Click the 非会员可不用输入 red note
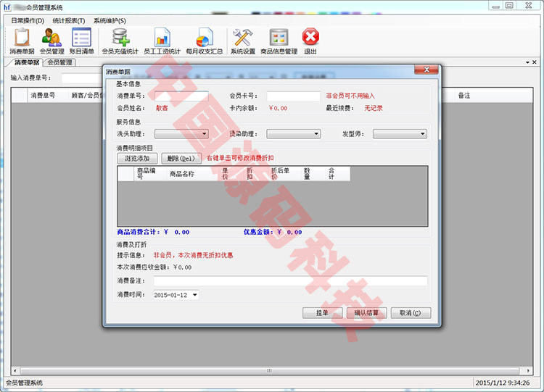544x392 pixels. point(350,96)
